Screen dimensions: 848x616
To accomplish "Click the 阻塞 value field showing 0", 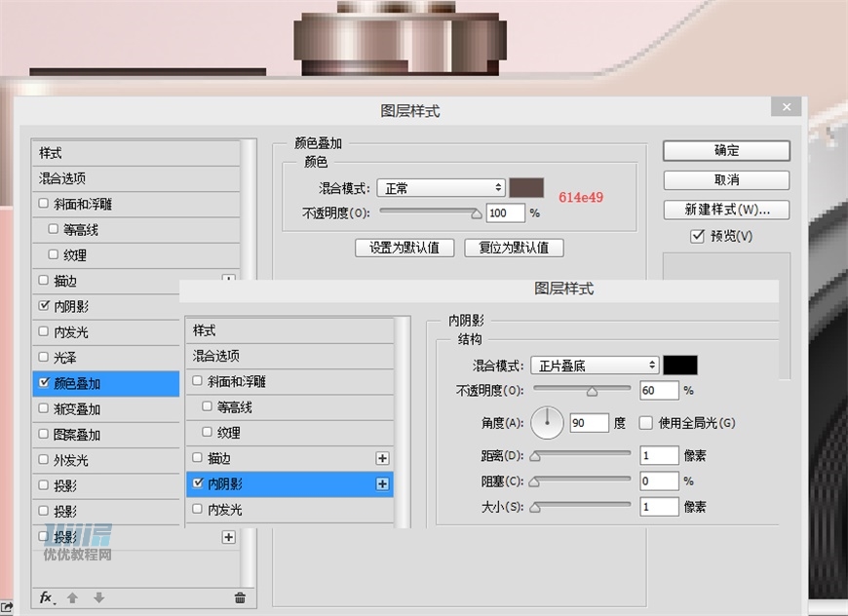I will (659, 481).
